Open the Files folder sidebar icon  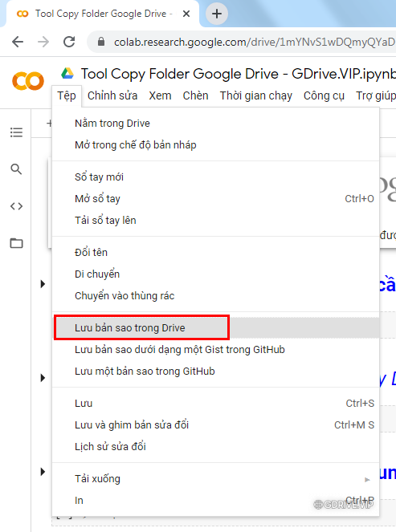[16, 243]
